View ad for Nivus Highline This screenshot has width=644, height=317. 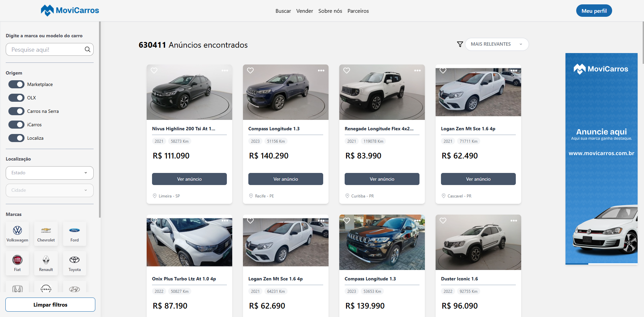coord(189,179)
